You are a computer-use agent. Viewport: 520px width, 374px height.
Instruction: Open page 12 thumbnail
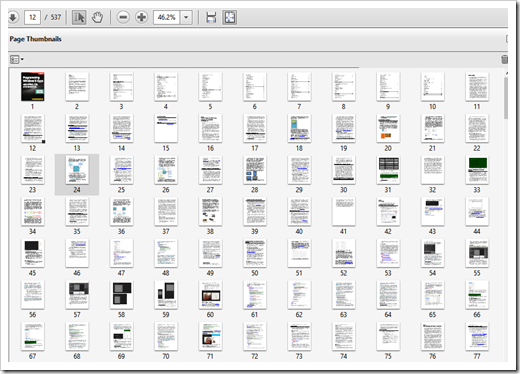[x=32, y=128]
